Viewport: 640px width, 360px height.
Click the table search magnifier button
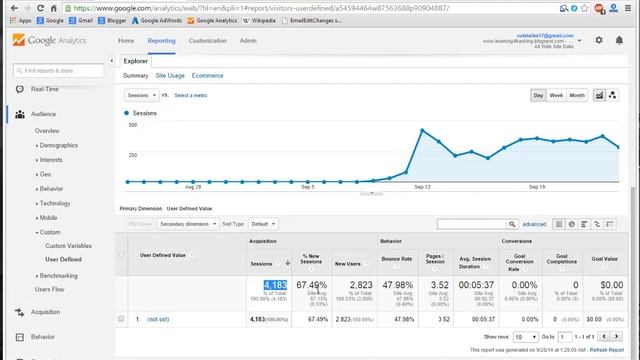pyautogui.click(x=512, y=224)
